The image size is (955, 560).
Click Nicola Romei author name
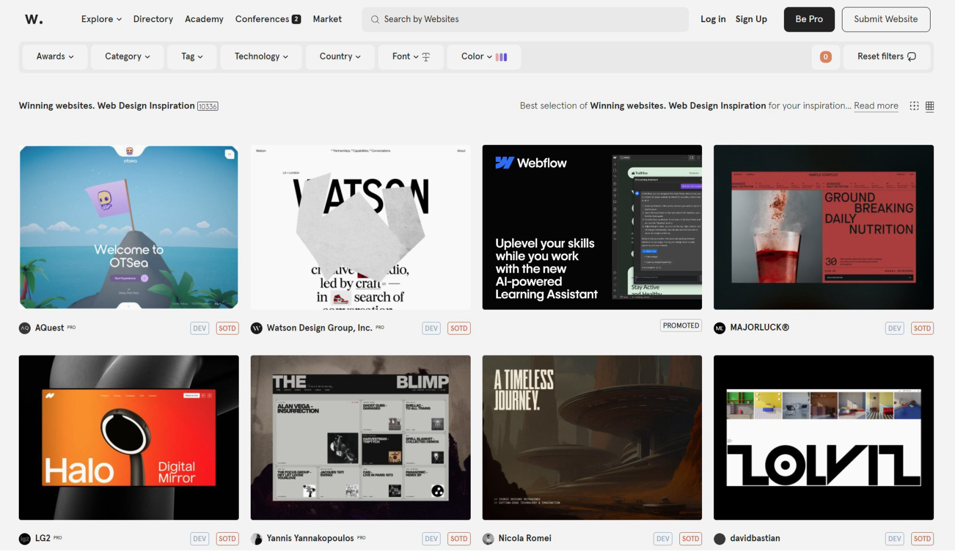[525, 538]
